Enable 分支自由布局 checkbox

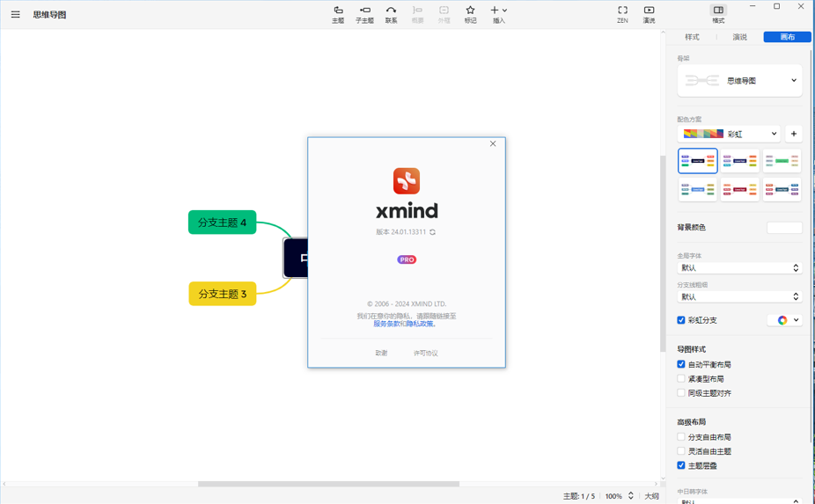(x=681, y=437)
